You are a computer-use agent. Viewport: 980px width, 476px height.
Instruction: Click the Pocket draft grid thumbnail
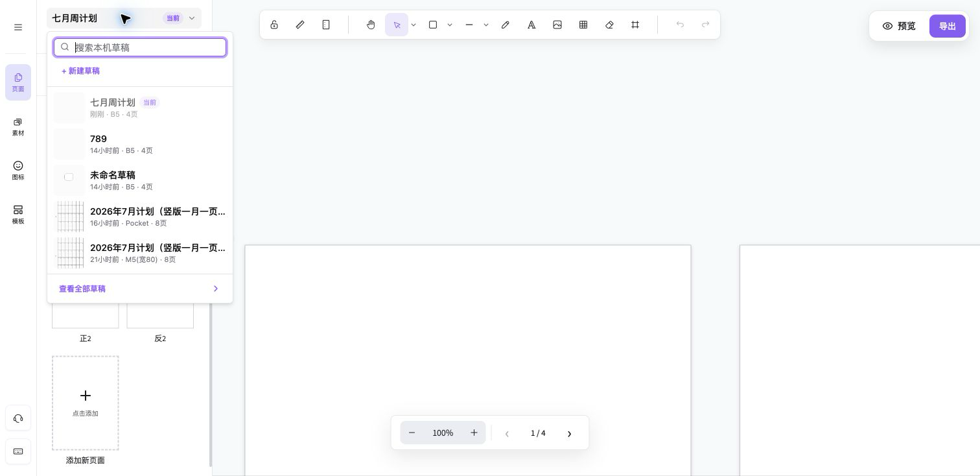(69, 217)
